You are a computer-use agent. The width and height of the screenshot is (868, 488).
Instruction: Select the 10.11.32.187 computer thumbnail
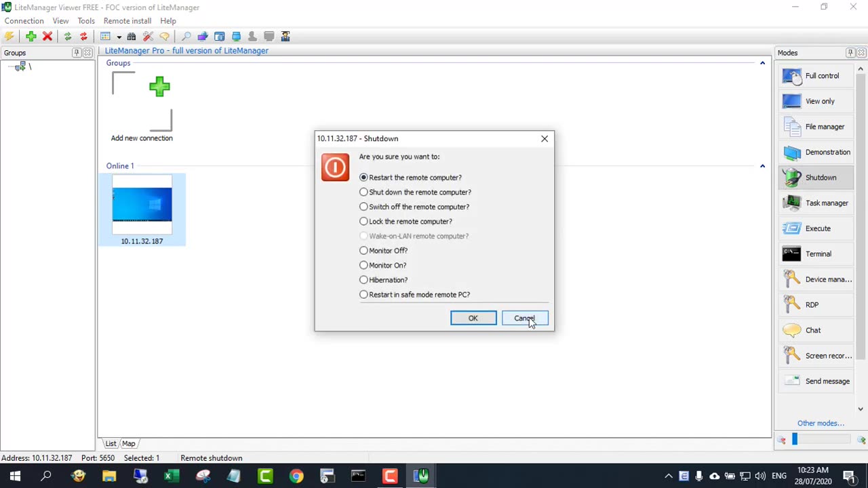coord(142,209)
